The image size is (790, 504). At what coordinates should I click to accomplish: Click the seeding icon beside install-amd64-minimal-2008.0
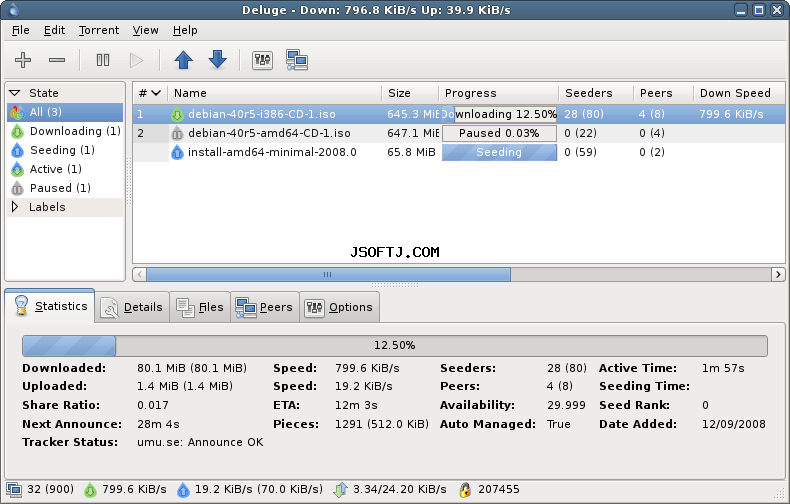pos(177,152)
